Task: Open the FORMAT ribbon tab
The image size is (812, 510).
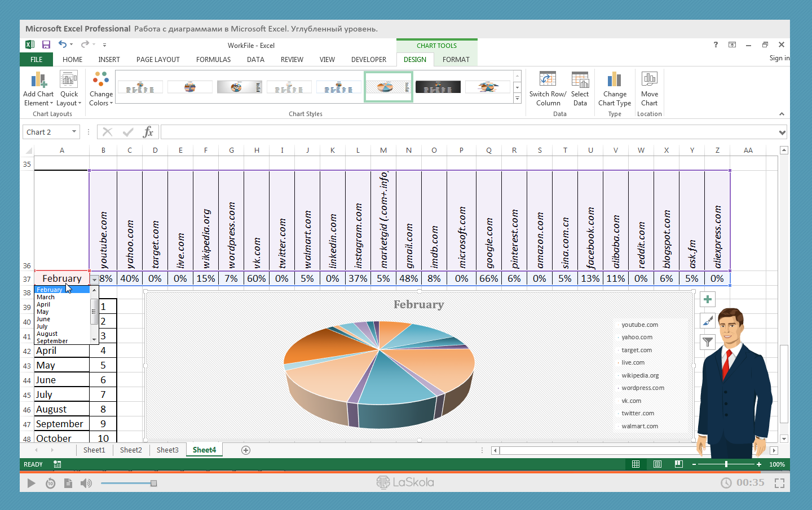Action: tap(456, 59)
